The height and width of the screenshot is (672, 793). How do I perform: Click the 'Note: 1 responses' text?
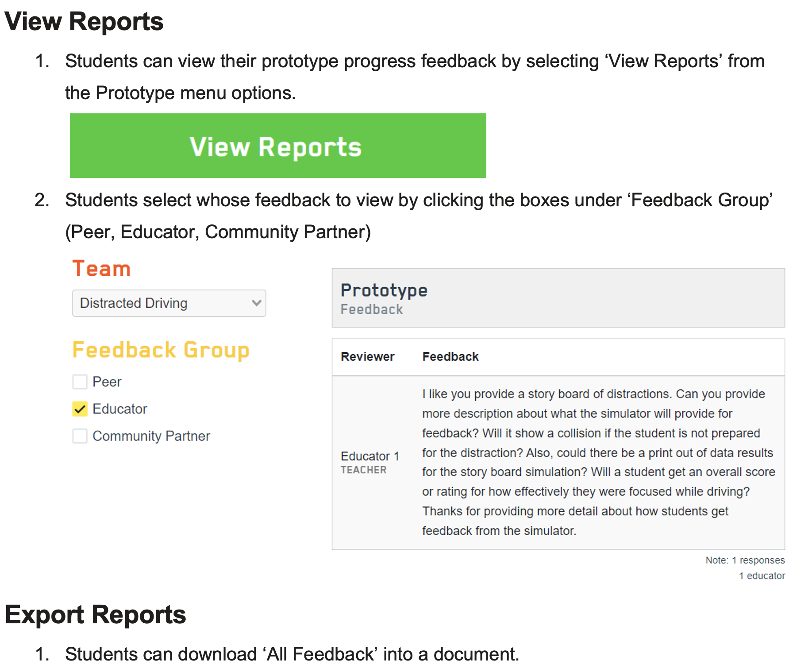(x=745, y=560)
